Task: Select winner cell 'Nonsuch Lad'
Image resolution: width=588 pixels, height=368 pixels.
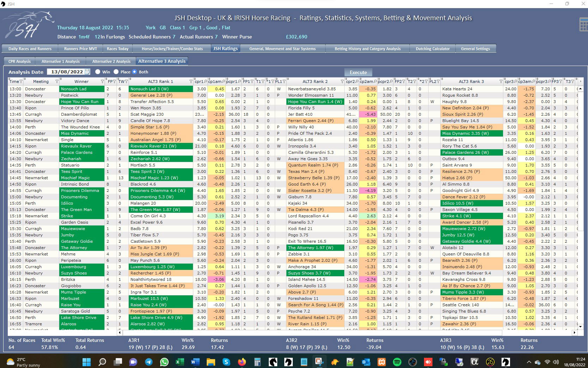Action: [x=82, y=89]
